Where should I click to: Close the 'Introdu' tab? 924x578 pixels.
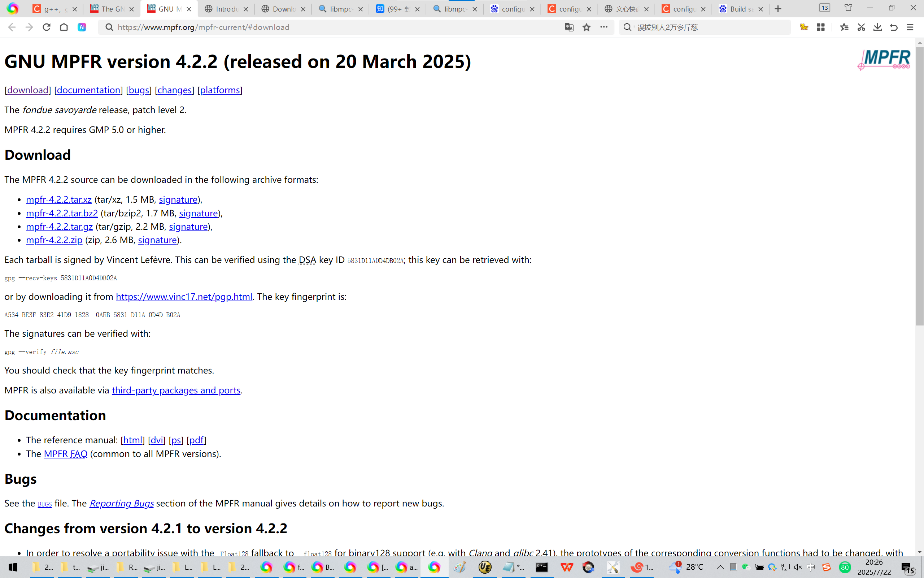[246, 9]
